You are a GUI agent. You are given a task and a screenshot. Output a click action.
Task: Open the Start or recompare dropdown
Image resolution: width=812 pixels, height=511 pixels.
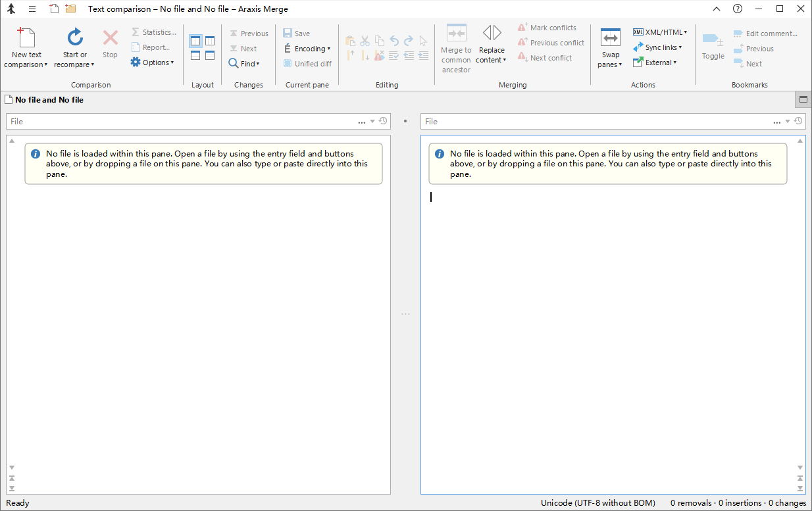(74, 48)
